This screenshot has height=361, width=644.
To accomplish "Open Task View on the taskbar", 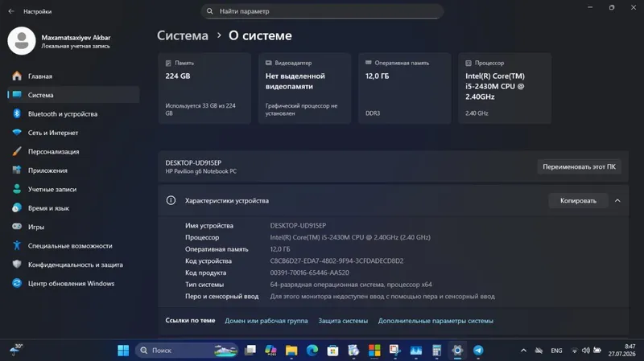I will (x=250, y=351).
